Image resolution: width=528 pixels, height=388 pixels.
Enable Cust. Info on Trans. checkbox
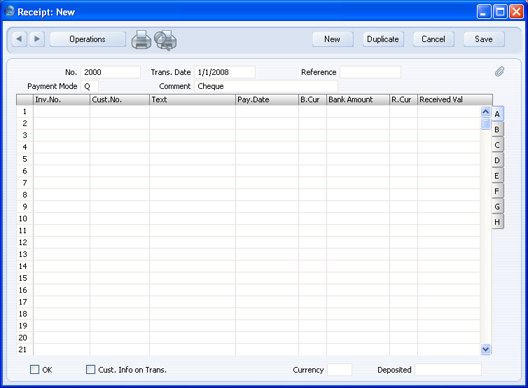point(91,369)
